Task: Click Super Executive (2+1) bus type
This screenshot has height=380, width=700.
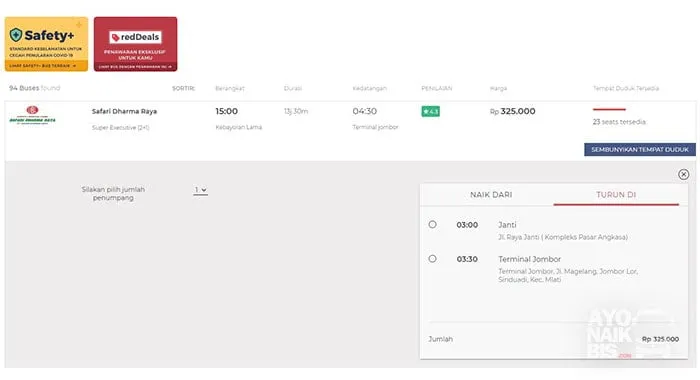Action: [x=121, y=128]
